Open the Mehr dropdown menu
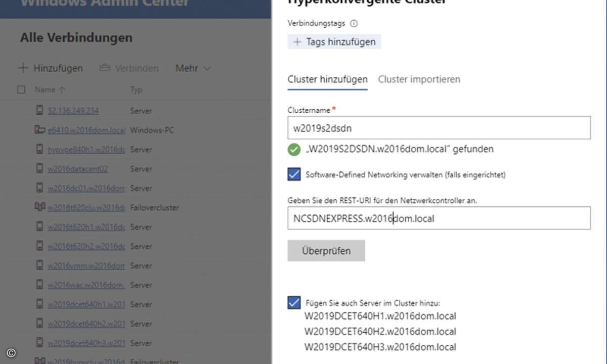Screen dimensions: 607x364 point(193,68)
